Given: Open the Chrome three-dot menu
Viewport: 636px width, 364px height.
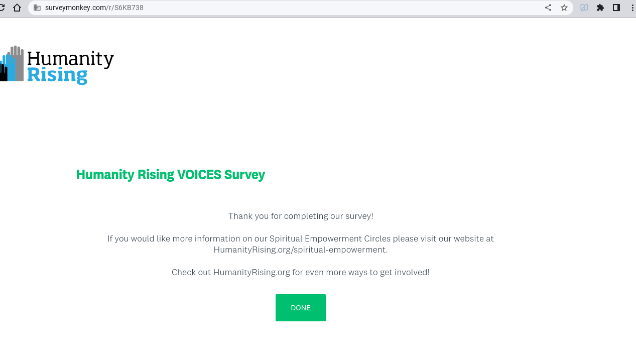Looking at the screenshot, I should 631,8.
